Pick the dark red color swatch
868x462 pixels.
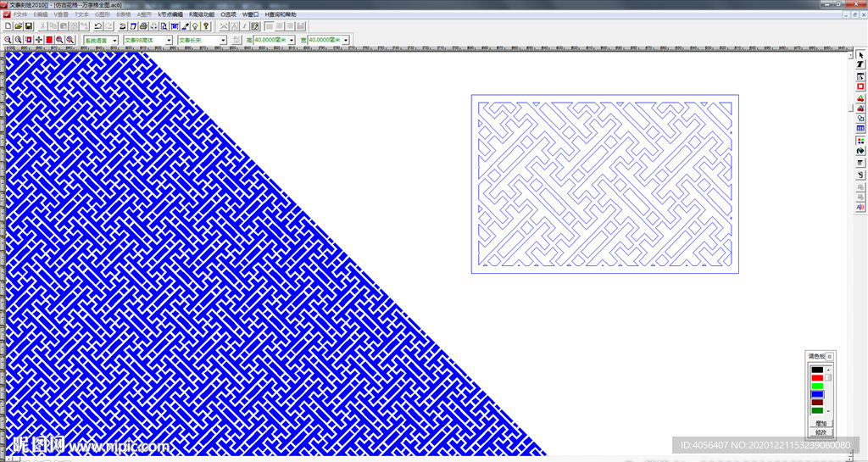[817, 403]
